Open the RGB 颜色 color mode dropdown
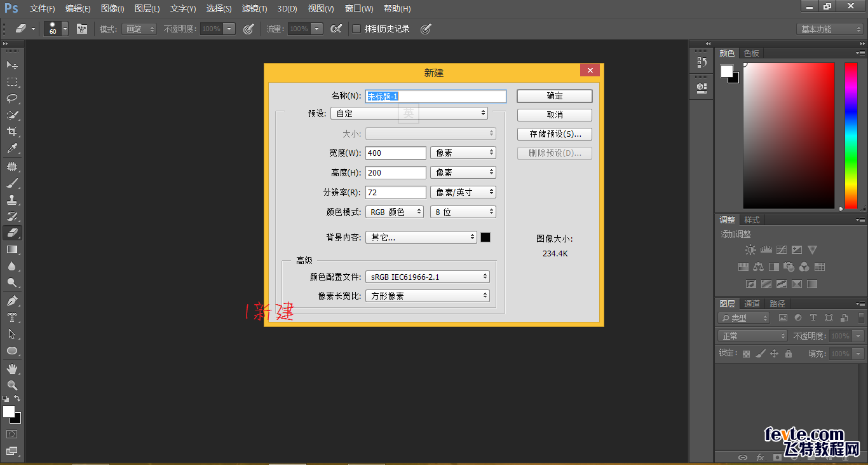868x465 pixels. click(x=395, y=212)
